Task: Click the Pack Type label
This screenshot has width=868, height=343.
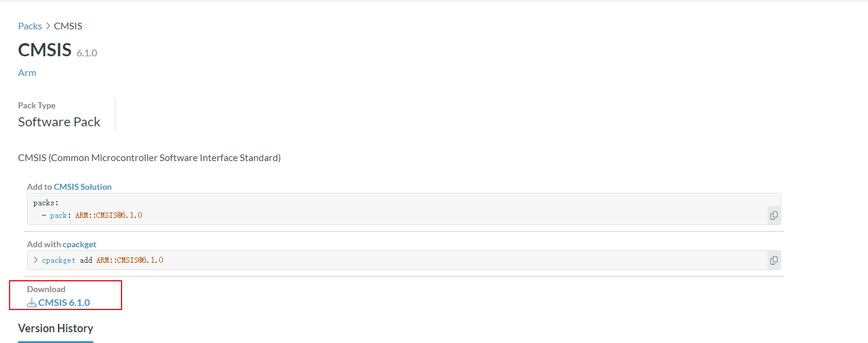Action: coord(37,105)
